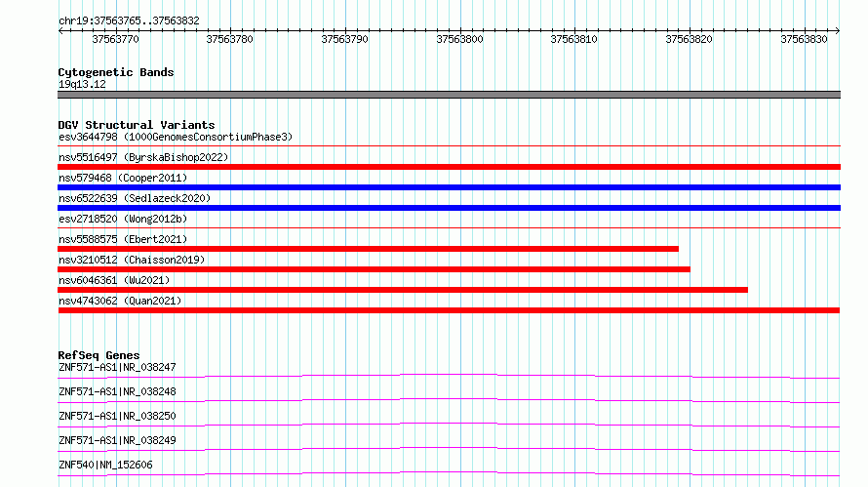Open nsv3210512 (Chaisson2019) variant label
The width and height of the screenshot is (868, 487).
pyautogui.click(x=132, y=260)
